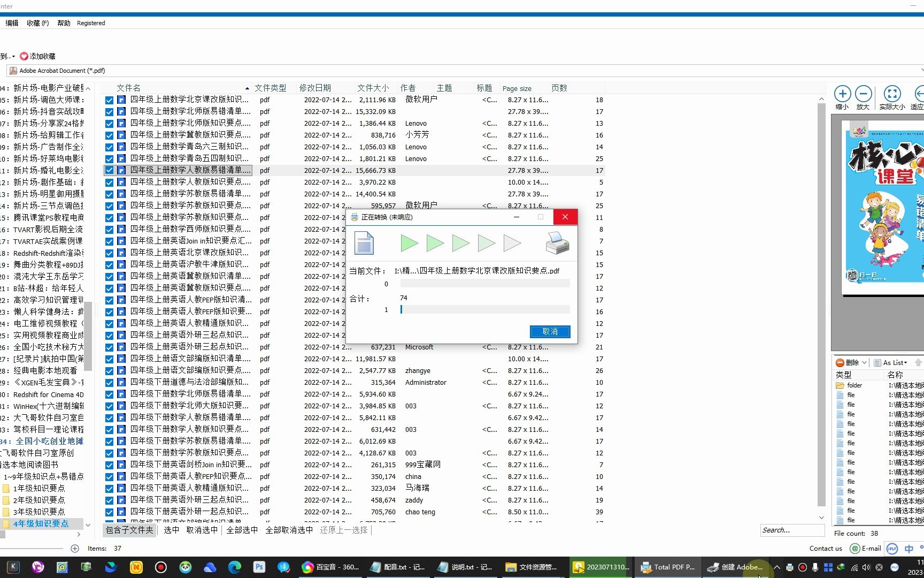This screenshot has height=578, width=924.
Task: Uncheck 四年级上册数学北师版错误清单 file checkbox
Action: point(109,111)
